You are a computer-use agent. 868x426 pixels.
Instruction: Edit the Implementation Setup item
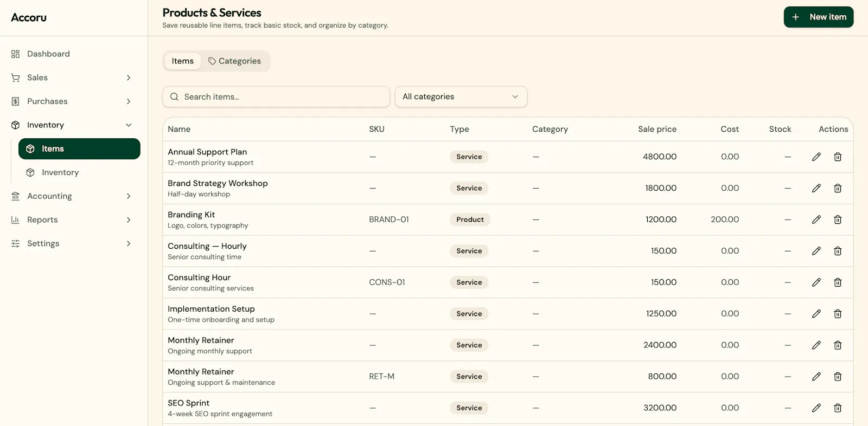816,314
